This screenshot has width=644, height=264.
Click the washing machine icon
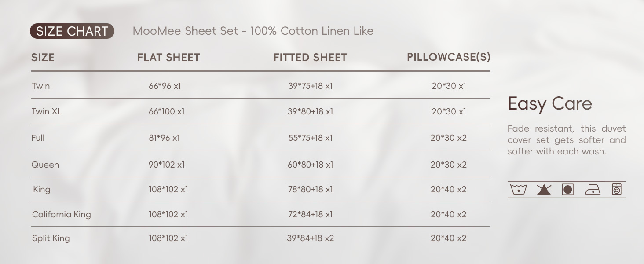pyautogui.click(x=617, y=189)
